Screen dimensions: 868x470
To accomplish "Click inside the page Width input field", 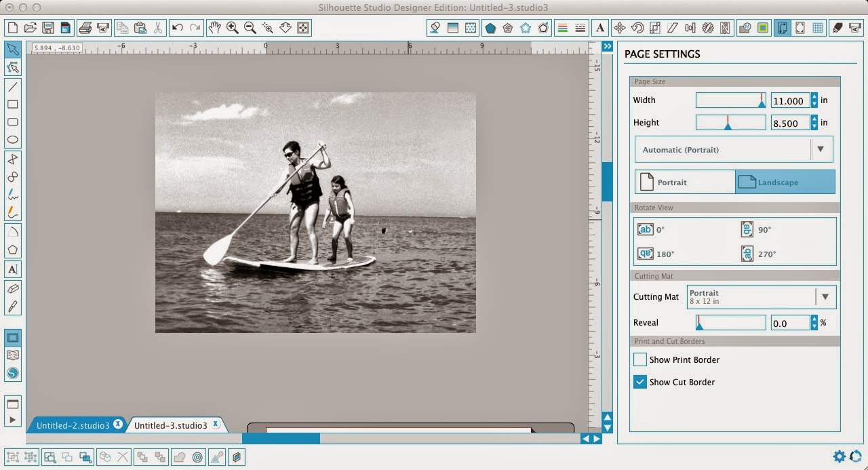I will click(x=790, y=100).
